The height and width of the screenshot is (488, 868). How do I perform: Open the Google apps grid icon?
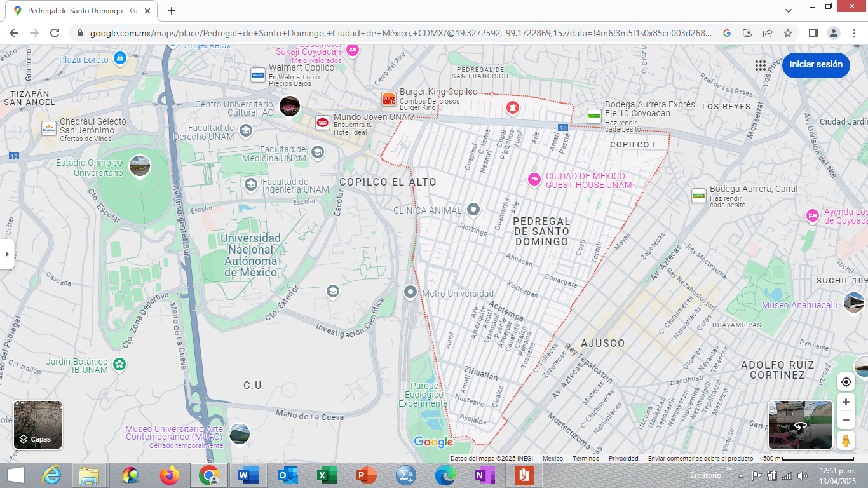point(761,65)
